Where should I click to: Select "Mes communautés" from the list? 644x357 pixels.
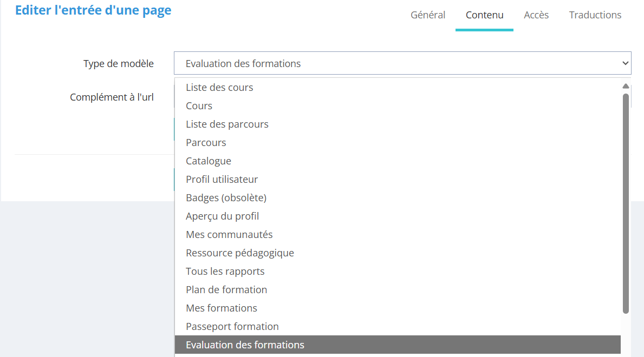[x=229, y=234]
